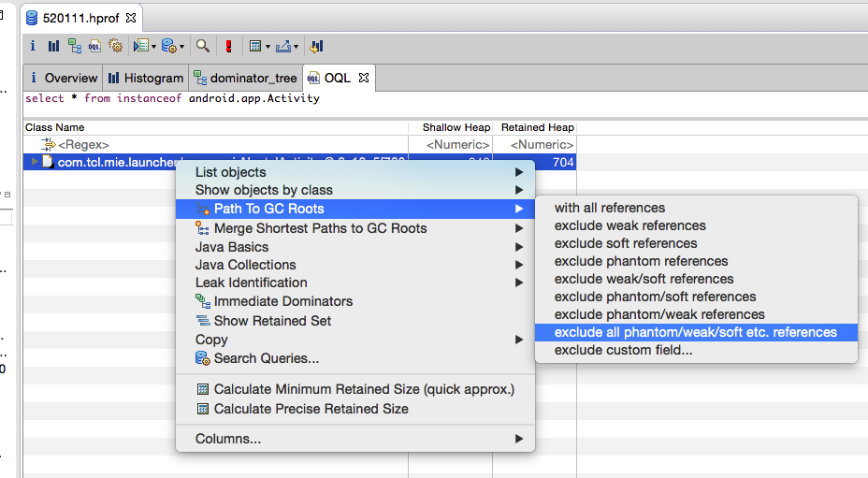Viewport: 868px width, 478px height.
Task: Open calculate retained size dropdown arrow
Action: pyautogui.click(x=268, y=46)
